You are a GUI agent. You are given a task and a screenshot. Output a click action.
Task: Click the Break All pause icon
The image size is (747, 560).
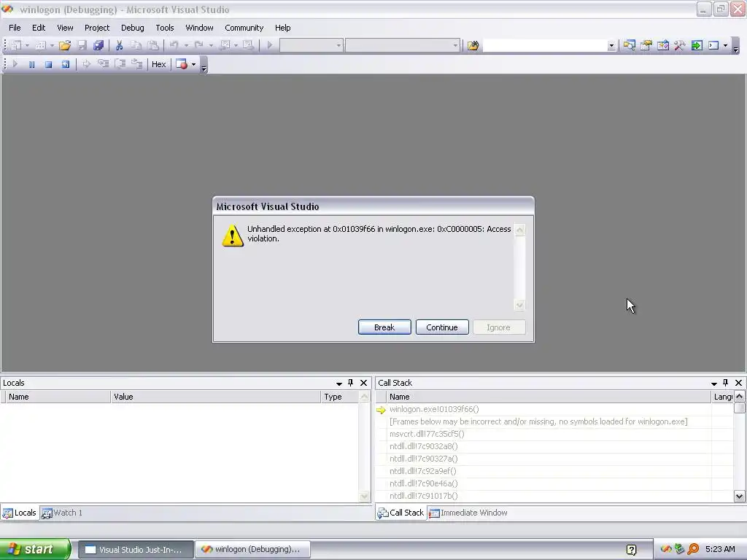pos(32,64)
